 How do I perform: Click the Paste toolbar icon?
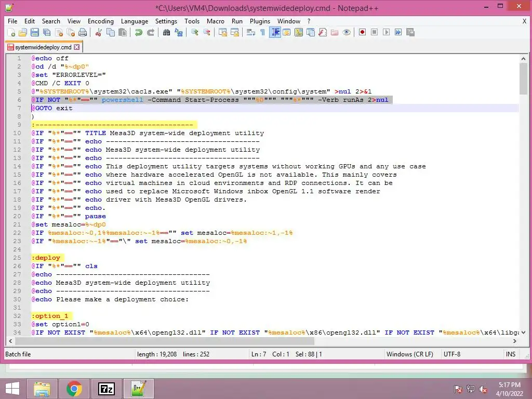(123, 32)
